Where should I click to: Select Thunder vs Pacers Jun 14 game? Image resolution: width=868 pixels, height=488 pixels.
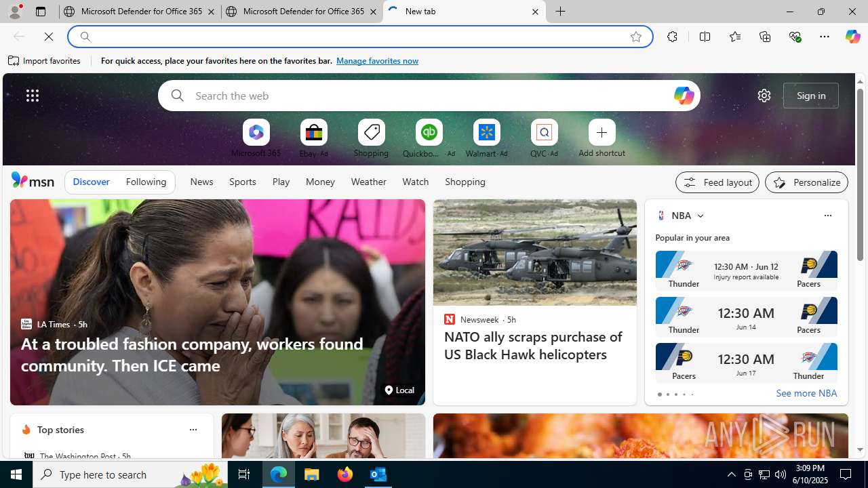pos(746,317)
